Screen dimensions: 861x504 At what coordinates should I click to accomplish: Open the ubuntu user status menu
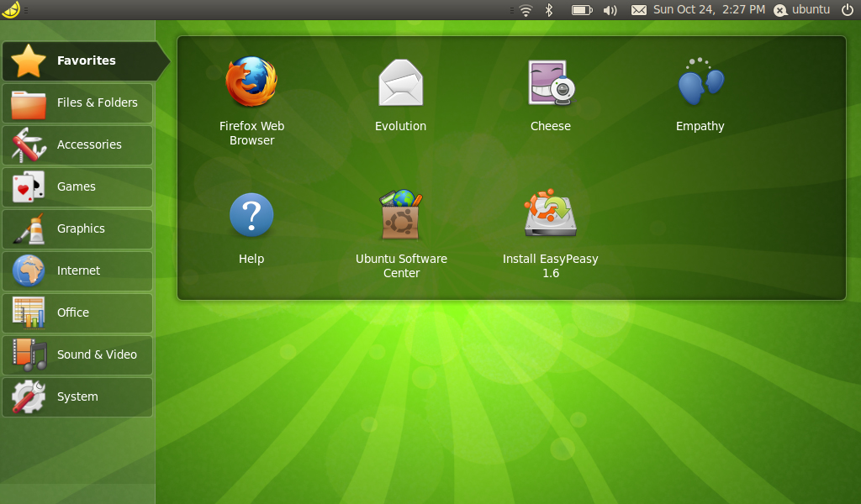(x=801, y=10)
